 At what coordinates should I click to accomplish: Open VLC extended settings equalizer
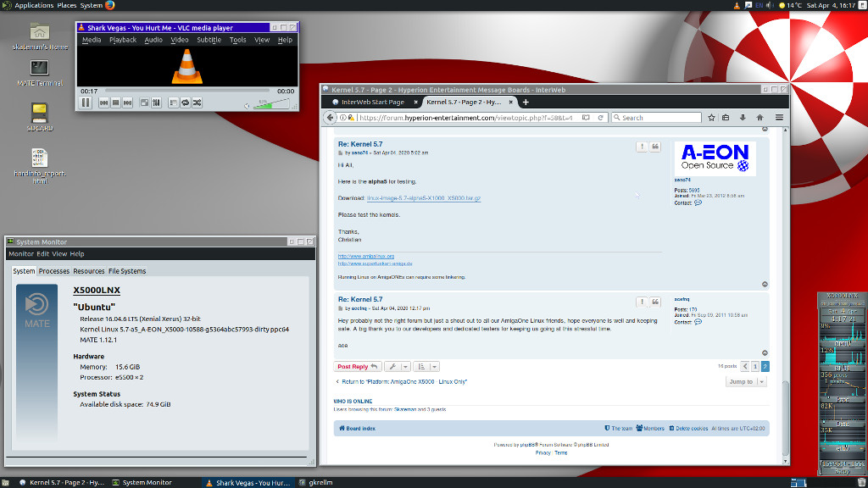point(157,103)
